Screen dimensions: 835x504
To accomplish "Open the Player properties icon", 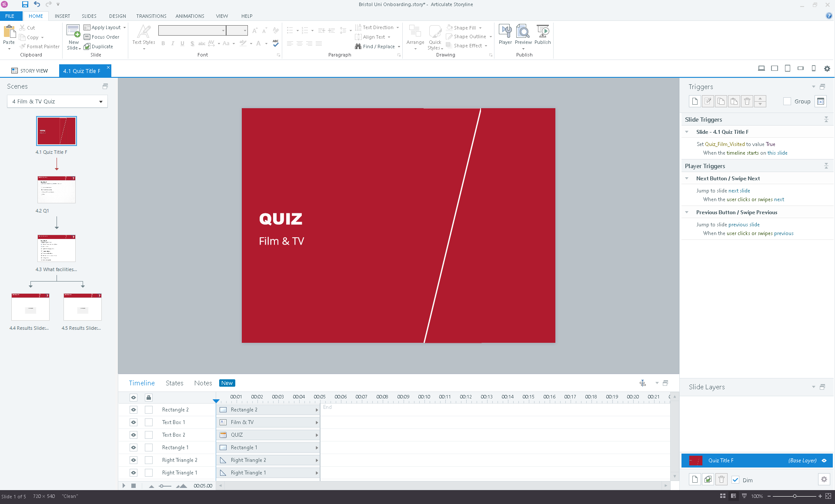I will tap(505, 32).
